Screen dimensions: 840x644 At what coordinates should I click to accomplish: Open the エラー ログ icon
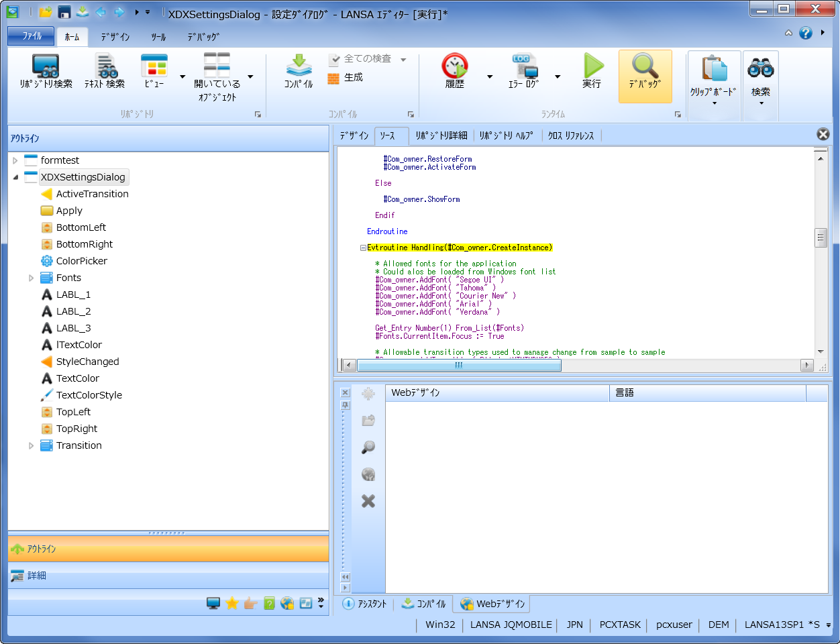click(523, 67)
